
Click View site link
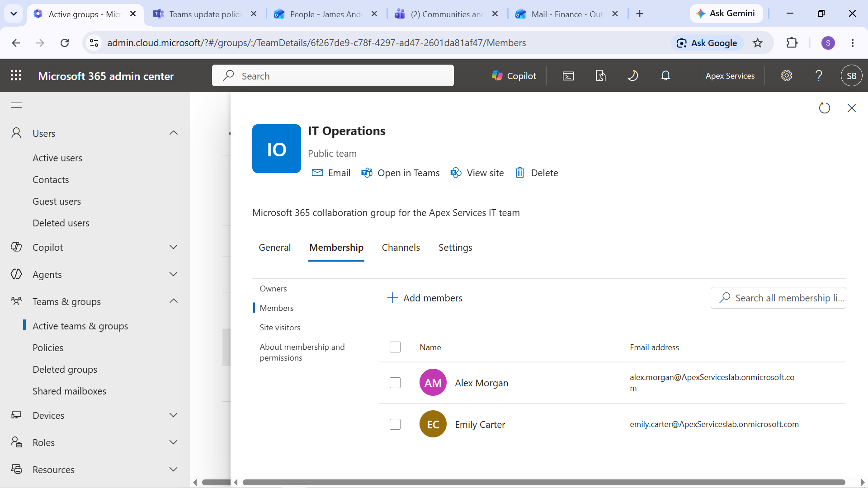click(477, 173)
